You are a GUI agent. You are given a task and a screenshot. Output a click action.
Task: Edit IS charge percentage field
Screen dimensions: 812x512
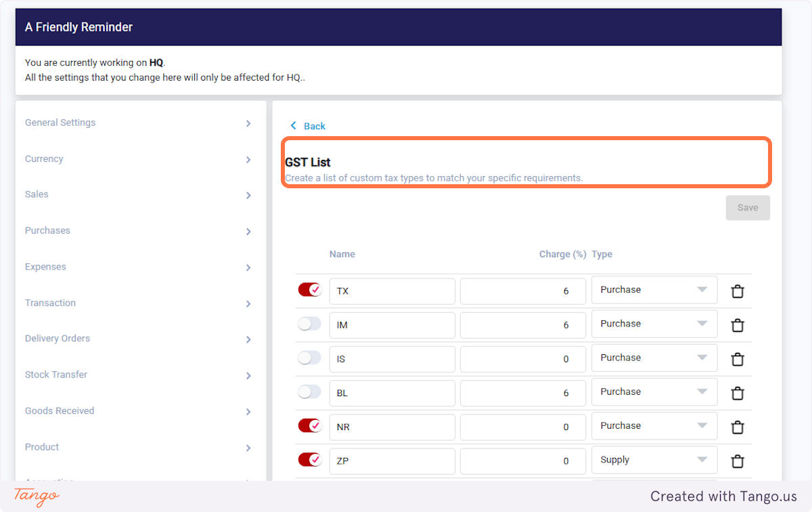tap(523, 359)
